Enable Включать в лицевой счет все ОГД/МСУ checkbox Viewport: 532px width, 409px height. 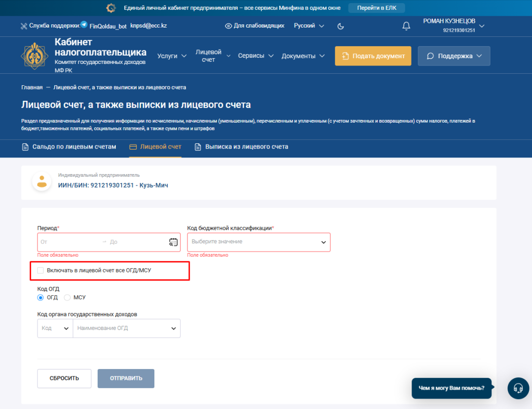(x=41, y=270)
